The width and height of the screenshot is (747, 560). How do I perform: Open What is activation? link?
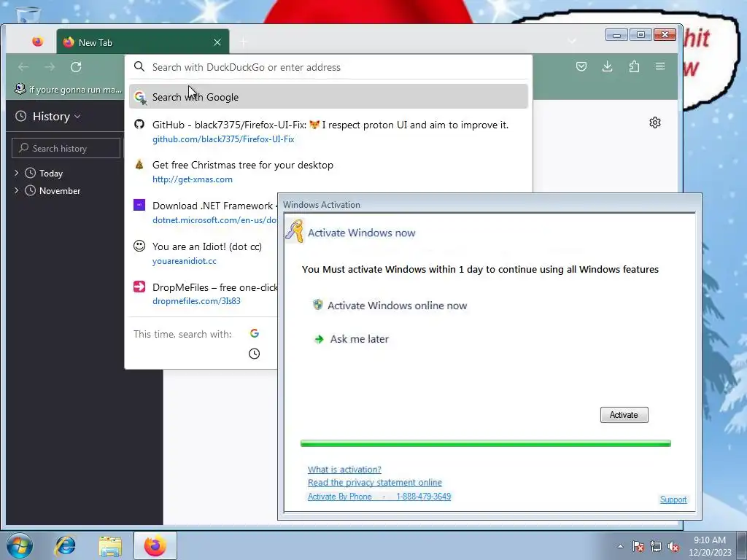[344, 469]
